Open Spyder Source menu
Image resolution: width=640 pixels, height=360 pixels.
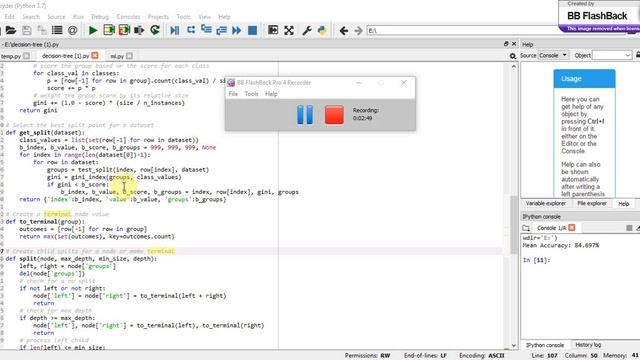(56, 17)
